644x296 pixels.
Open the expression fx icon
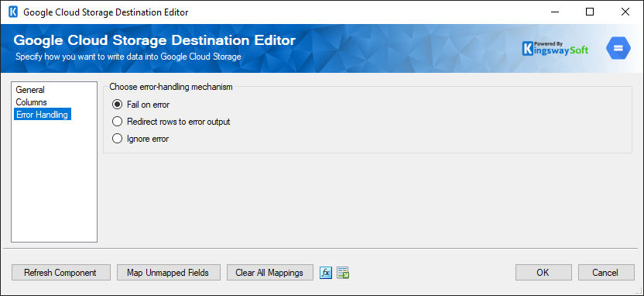(326, 273)
